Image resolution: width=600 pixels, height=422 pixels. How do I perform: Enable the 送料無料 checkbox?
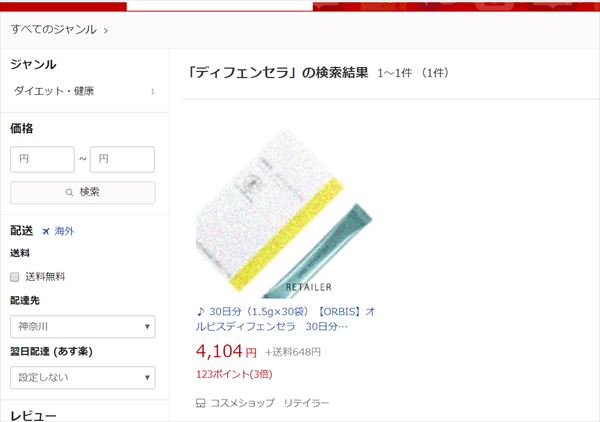point(15,277)
